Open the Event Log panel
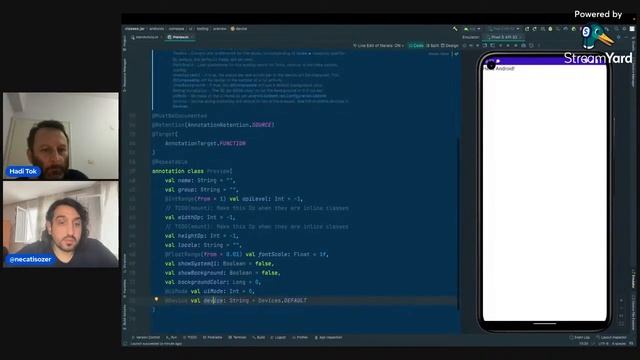The height and width of the screenshot is (360, 640). (x=580, y=338)
